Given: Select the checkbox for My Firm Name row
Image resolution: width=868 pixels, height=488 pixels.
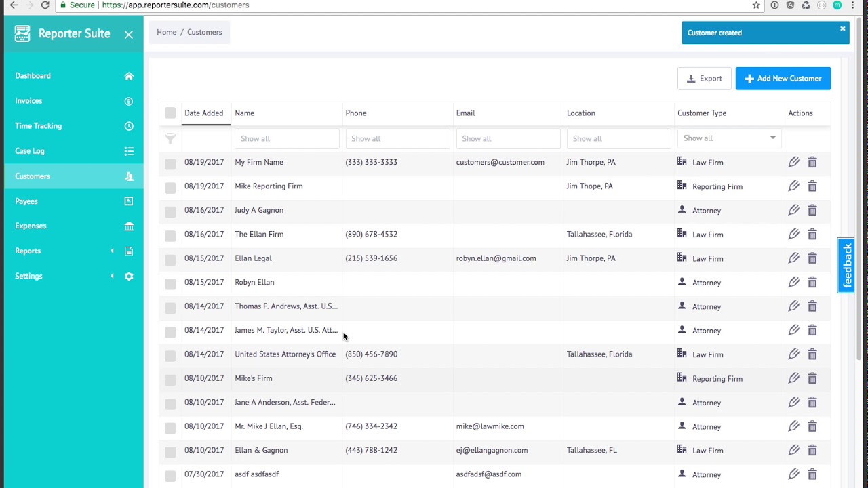Looking at the screenshot, I should [x=170, y=163].
